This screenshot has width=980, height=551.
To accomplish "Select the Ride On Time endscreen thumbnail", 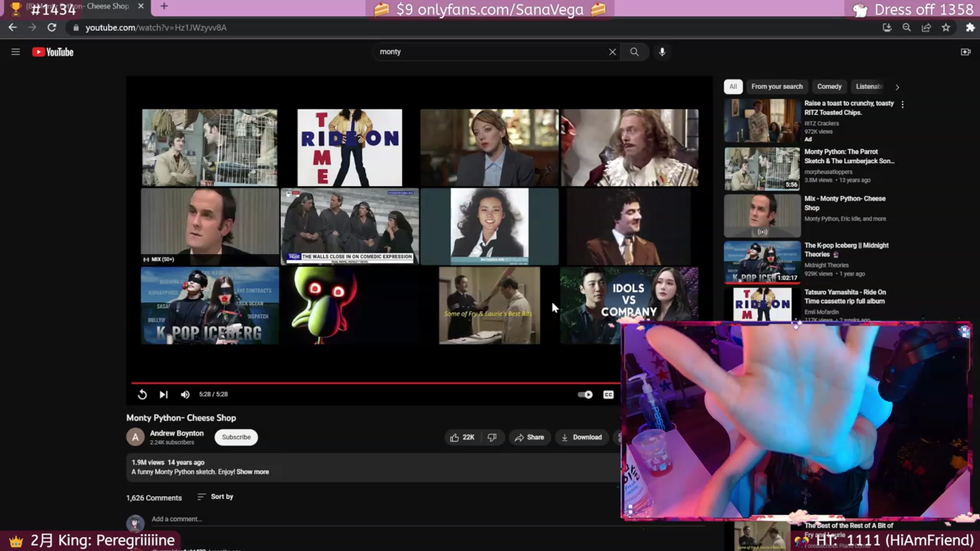I will [350, 147].
